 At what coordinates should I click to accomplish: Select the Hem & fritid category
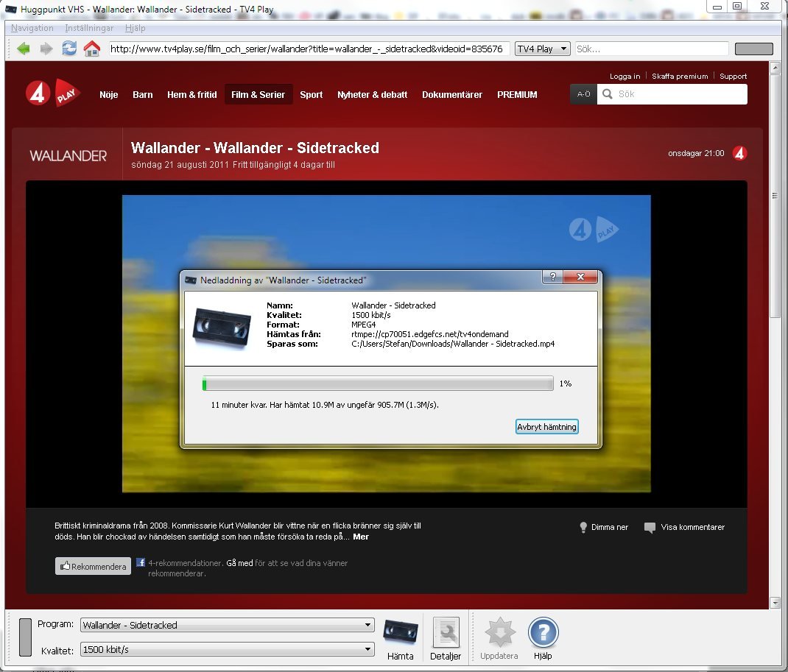[192, 94]
